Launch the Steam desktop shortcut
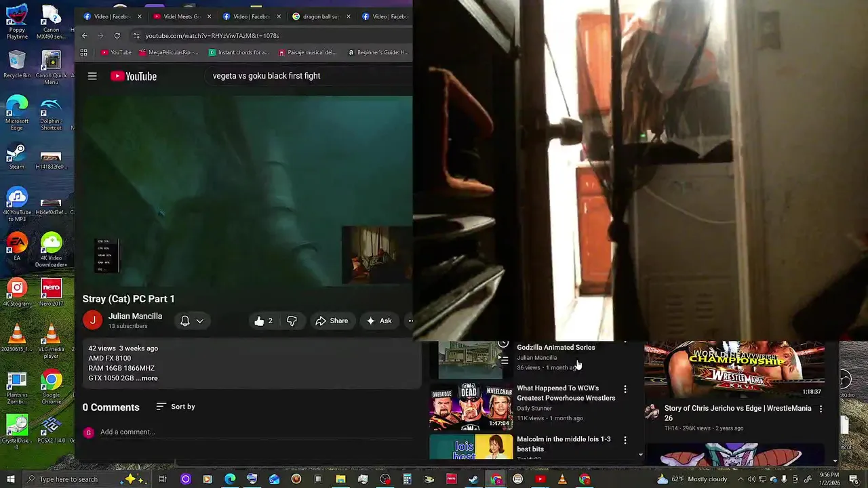The height and width of the screenshot is (488, 868). pyautogui.click(x=17, y=156)
